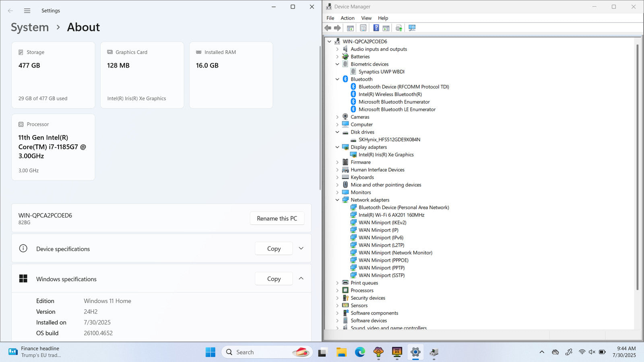Expand the Device specifications section

[x=301, y=249]
